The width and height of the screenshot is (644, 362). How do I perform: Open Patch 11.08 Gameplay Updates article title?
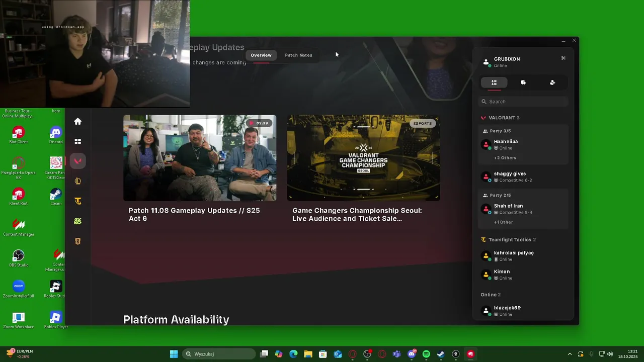point(194,215)
